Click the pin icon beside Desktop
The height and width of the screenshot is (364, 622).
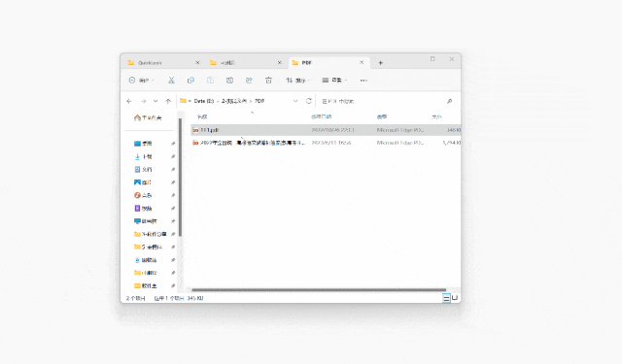pos(173,144)
